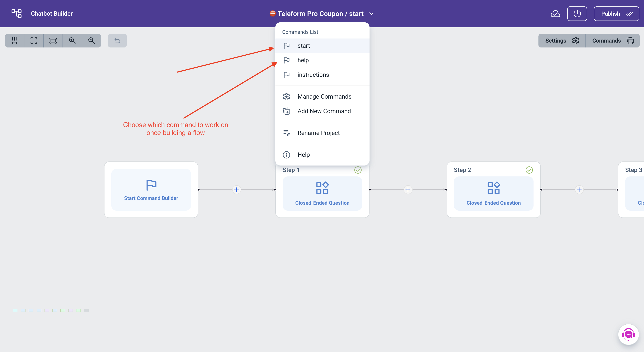644x352 pixels.
Task: Click the zoom in magnifier icon
Action: pyautogui.click(x=72, y=40)
